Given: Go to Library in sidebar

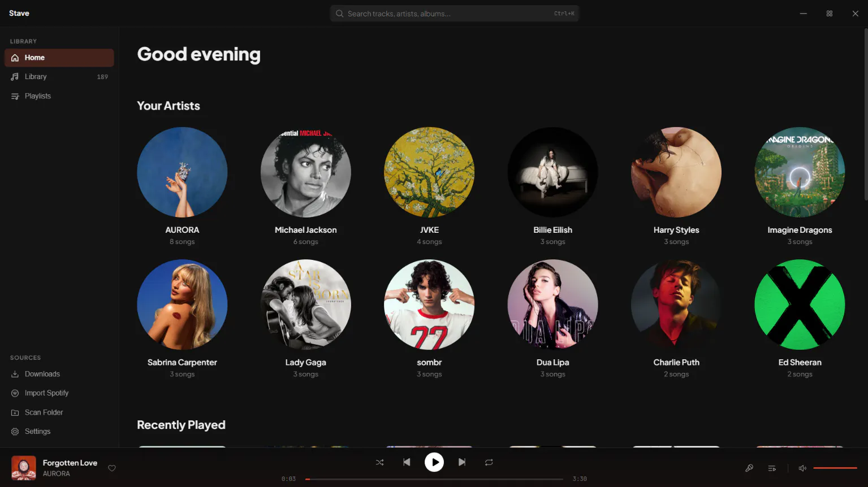Looking at the screenshot, I should coord(59,77).
